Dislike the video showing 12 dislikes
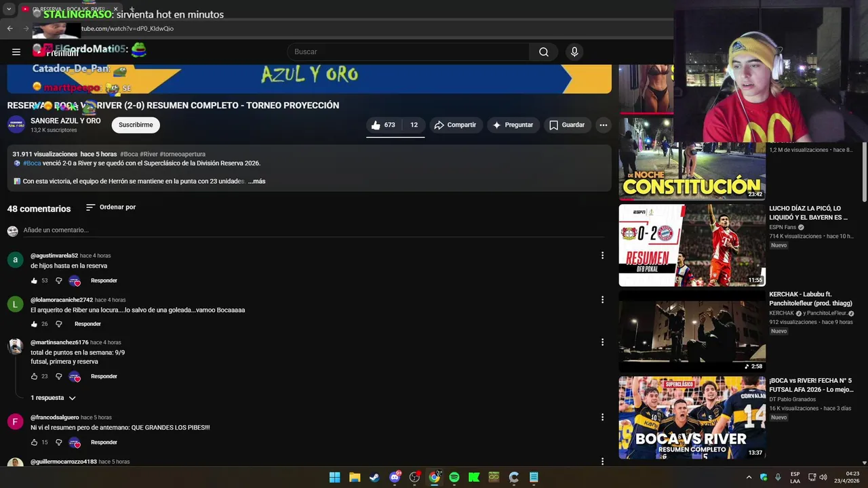The width and height of the screenshot is (868, 488). click(414, 125)
